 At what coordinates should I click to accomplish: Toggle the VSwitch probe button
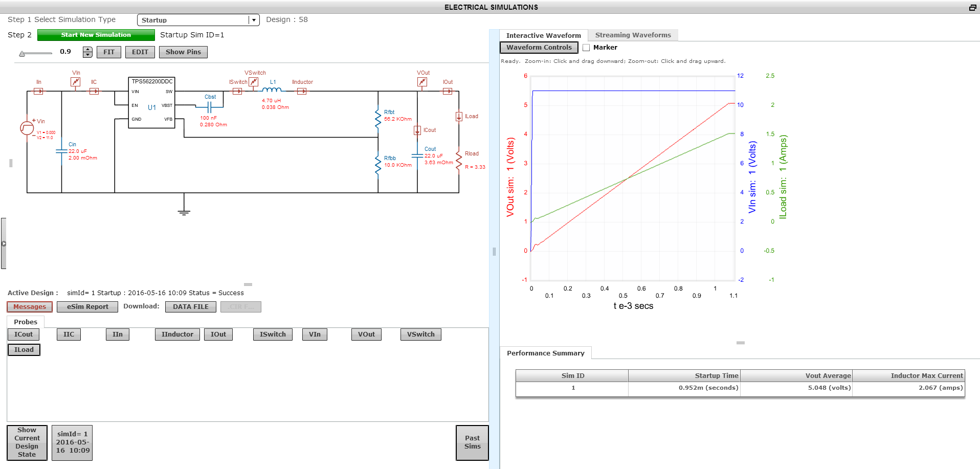click(421, 334)
